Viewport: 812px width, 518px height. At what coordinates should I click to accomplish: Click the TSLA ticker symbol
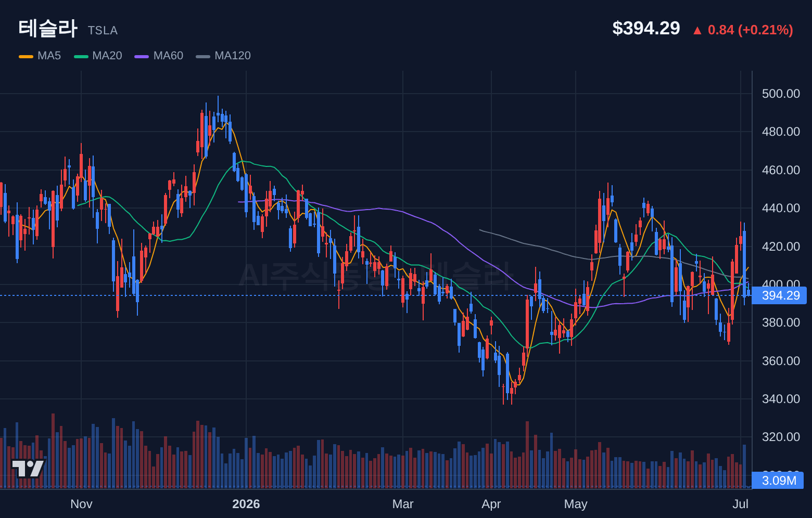tap(103, 31)
